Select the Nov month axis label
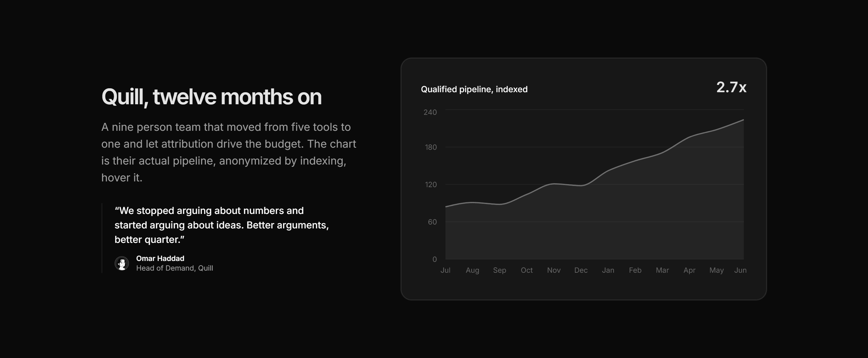868x358 pixels. 554,270
